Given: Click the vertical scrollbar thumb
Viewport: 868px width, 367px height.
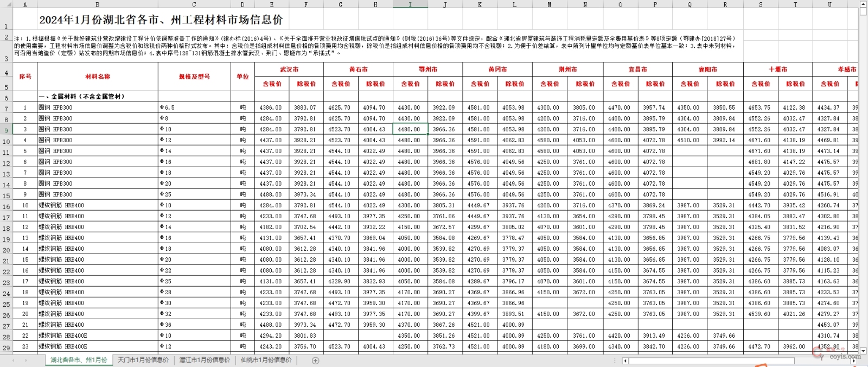Looking at the screenshot, I should click(x=863, y=12).
